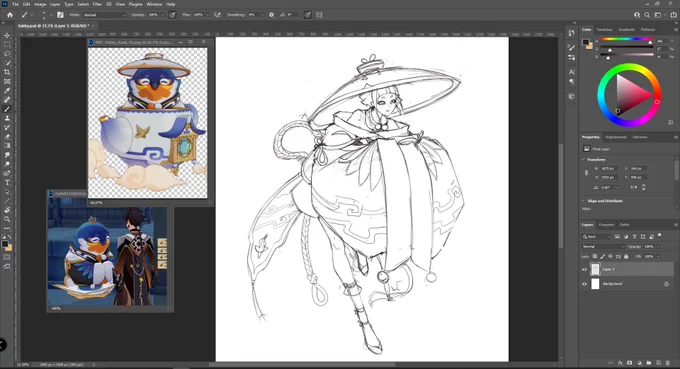Select the Lasso tool
680x369 pixels.
click(7, 54)
